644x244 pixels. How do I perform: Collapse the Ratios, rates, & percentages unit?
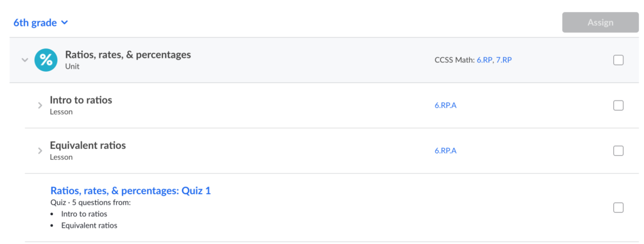pyautogui.click(x=25, y=60)
